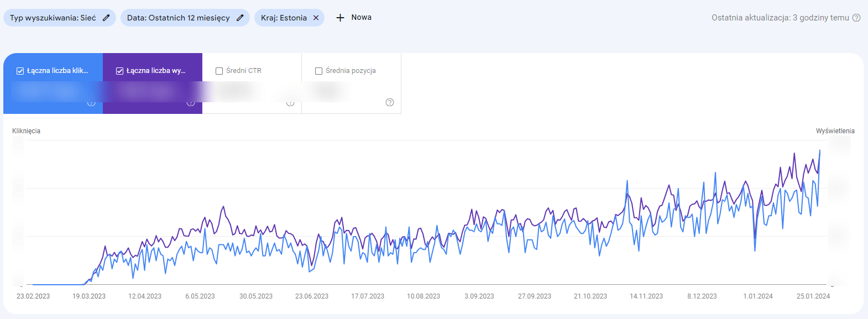Click the sharp chart dip near 1.01.2024

coord(755,250)
